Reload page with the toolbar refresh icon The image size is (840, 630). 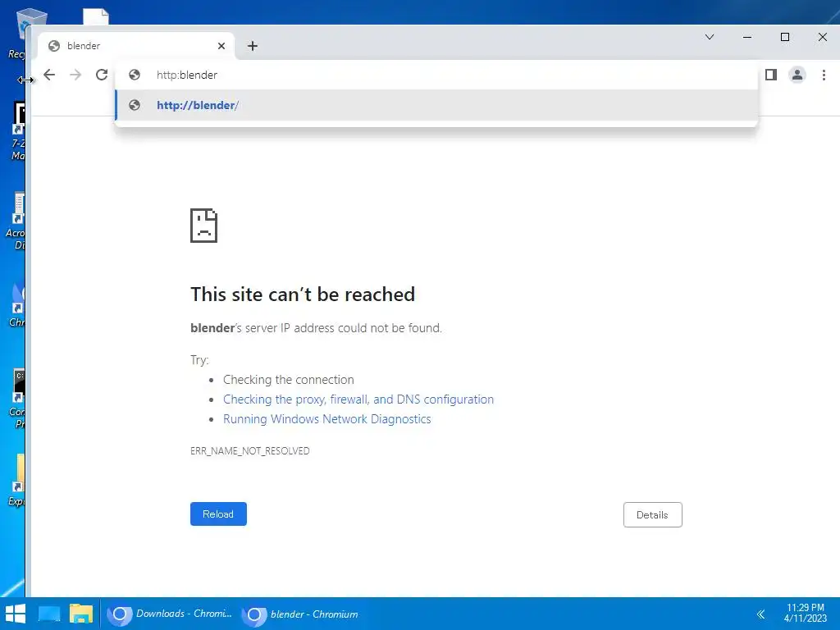point(102,75)
